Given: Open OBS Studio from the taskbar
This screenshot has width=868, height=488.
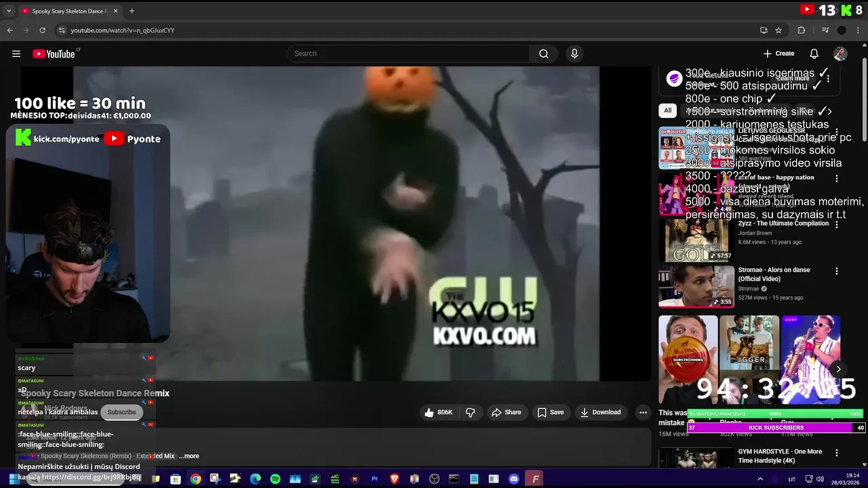Looking at the screenshot, I should click(x=435, y=479).
